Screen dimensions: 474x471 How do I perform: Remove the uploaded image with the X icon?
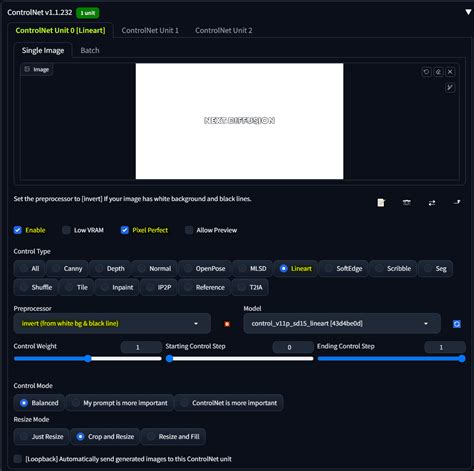pyautogui.click(x=450, y=72)
